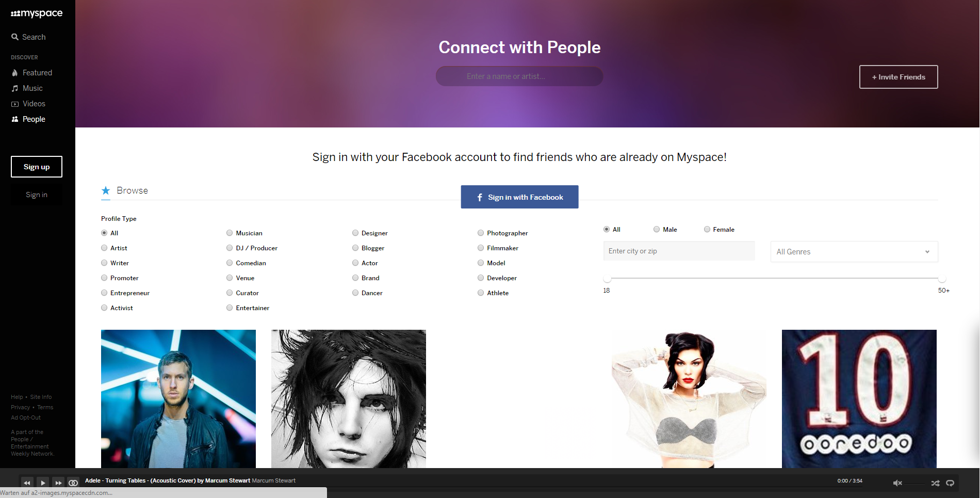Image resolution: width=980 pixels, height=498 pixels.
Task: Skip to next track in player
Action: click(x=58, y=483)
